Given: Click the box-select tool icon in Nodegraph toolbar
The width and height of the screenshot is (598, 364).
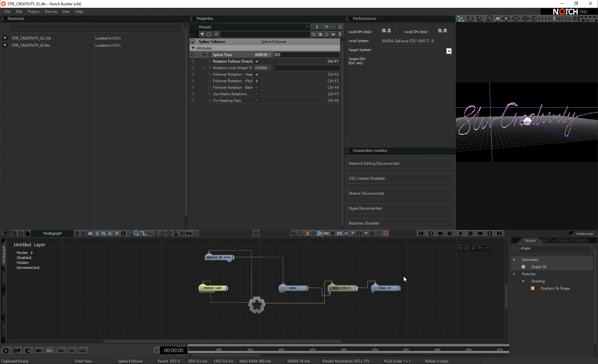Looking at the screenshot, I should pos(137,234).
